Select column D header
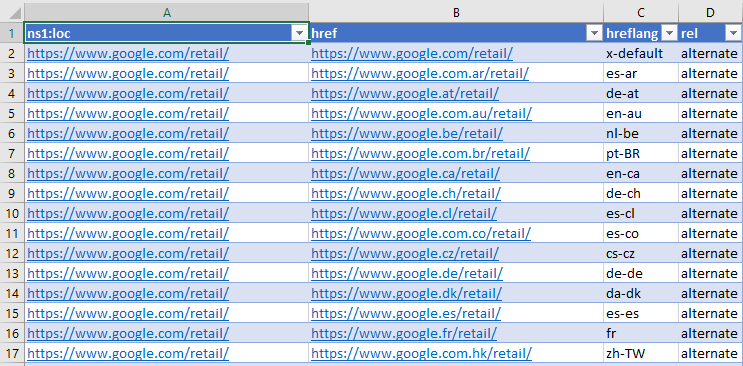Image resolution: width=743 pixels, height=366 pixels. pyautogui.click(x=710, y=12)
